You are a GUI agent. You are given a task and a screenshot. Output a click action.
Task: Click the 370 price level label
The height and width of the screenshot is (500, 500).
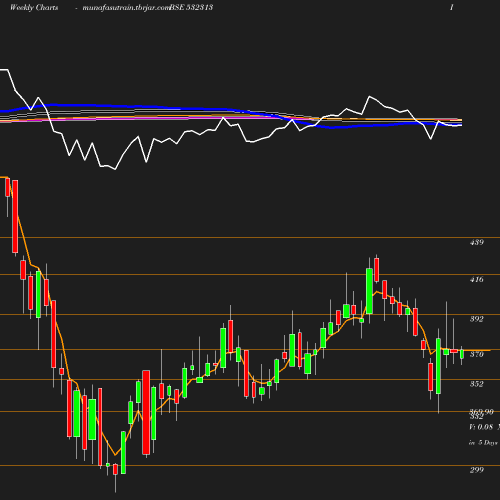point(477,354)
